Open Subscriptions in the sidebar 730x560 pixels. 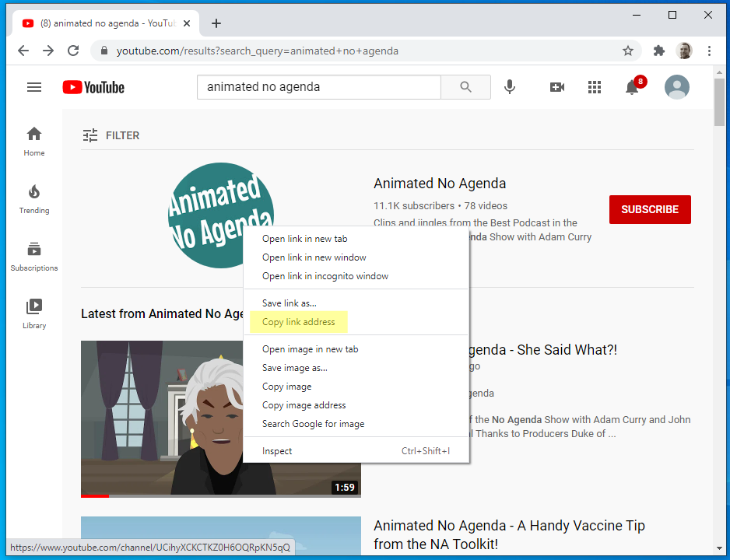pos(34,257)
